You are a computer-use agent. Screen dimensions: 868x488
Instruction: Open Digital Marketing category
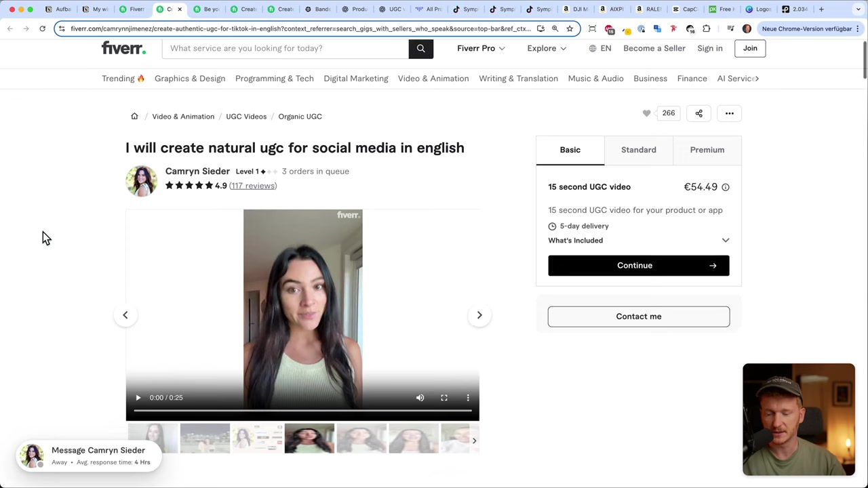coord(356,79)
